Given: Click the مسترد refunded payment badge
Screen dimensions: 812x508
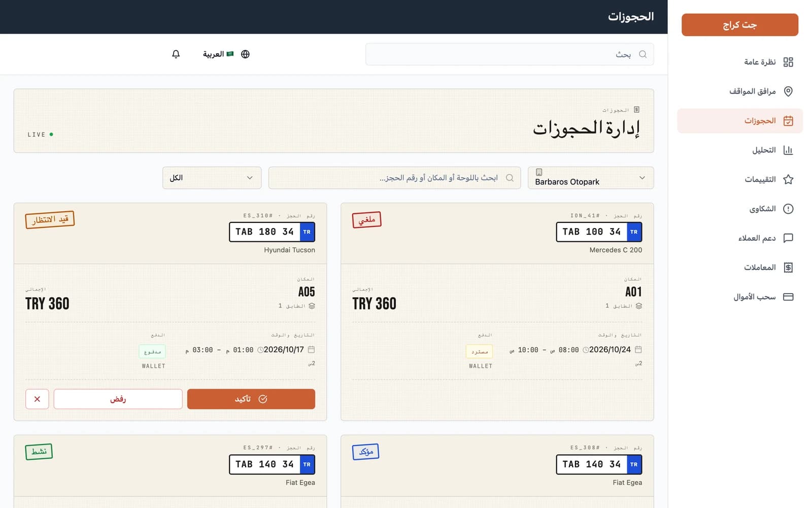Looking at the screenshot, I should click(480, 352).
